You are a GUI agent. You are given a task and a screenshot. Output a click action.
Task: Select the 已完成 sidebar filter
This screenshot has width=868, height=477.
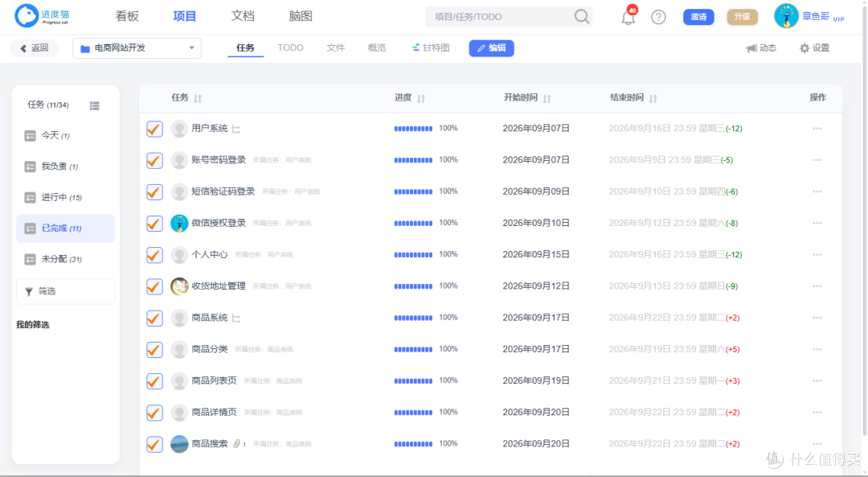65,228
